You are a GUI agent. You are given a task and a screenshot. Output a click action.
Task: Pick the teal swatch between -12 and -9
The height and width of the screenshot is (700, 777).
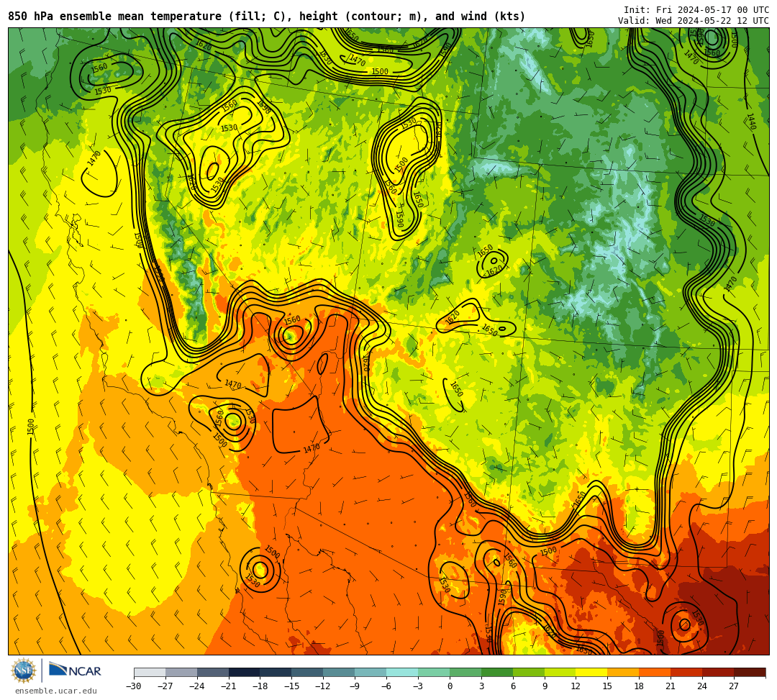[x=339, y=672]
